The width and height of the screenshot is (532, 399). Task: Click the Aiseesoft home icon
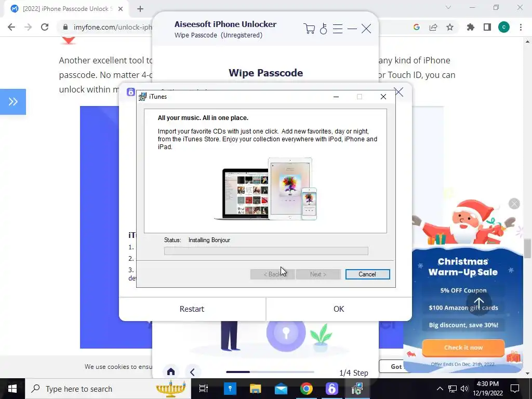pyautogui.click(x=170, y=372)
